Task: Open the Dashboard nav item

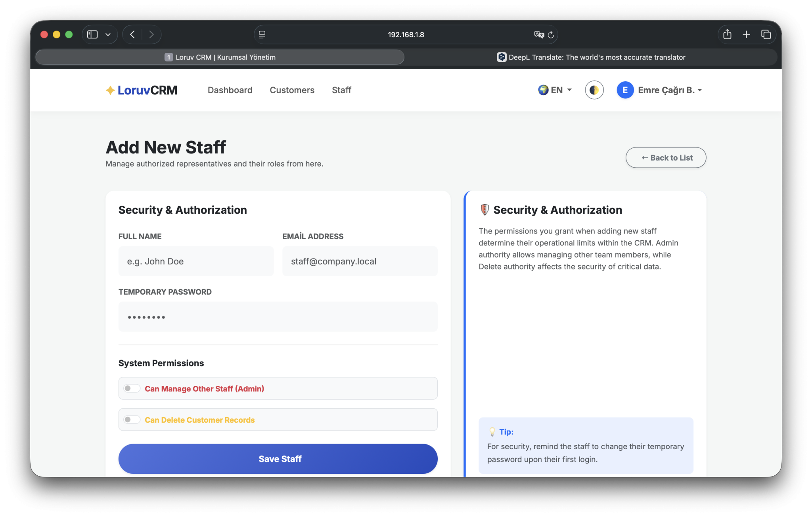Action: 230,90
